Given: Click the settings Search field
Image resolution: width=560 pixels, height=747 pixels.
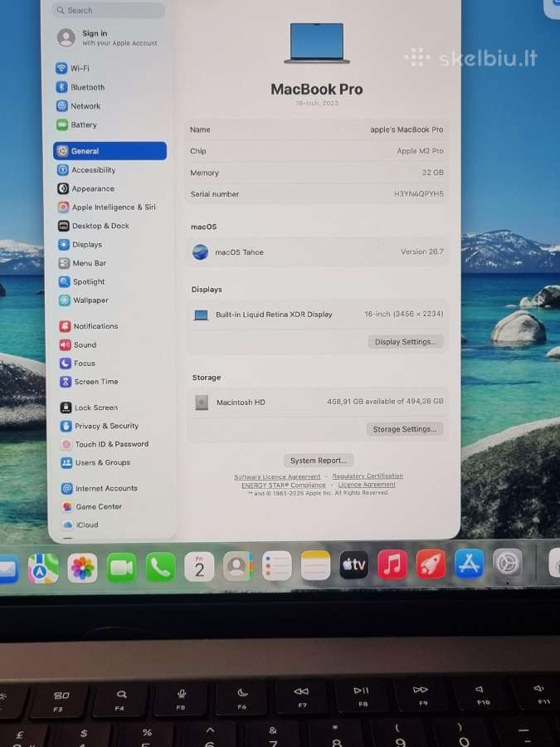Looking at the screenshot, I should 109,10.
